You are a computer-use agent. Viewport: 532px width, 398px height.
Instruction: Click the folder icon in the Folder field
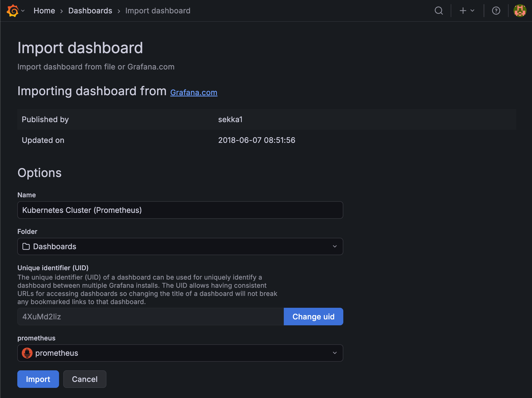pyautogui.click(x=26, y=246)
